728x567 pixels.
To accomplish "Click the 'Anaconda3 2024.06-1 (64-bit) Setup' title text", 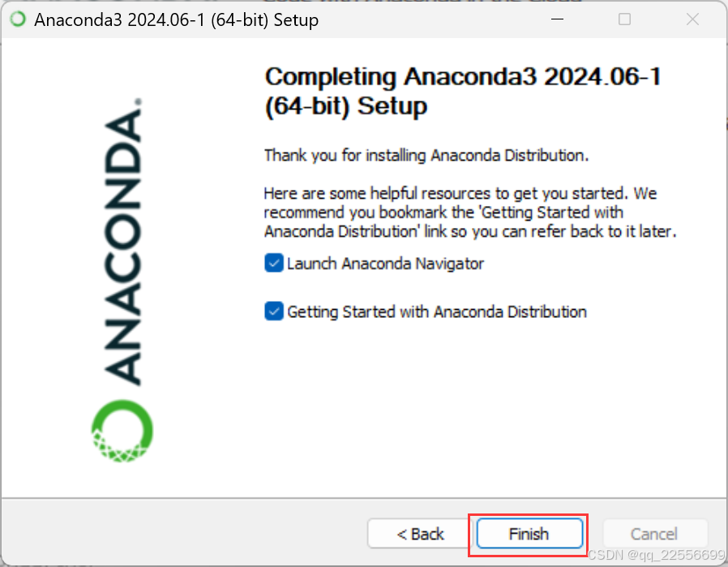I will 177,20.
